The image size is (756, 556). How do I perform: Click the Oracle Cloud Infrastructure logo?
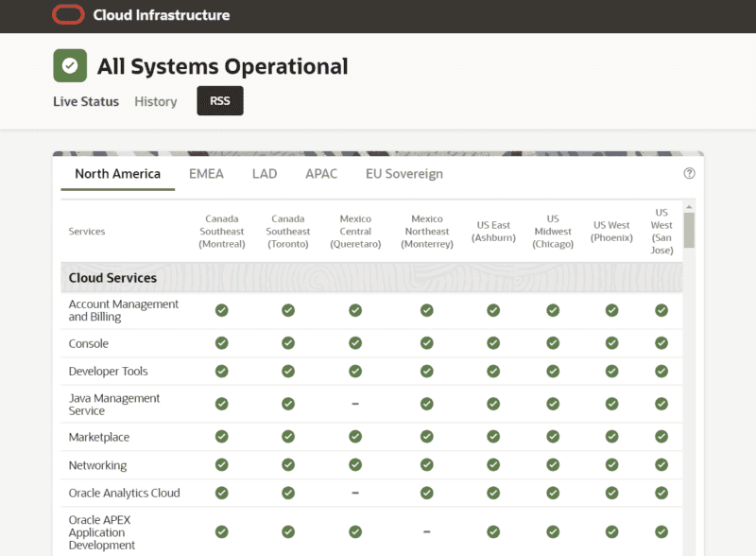click(x=68, y=15)
